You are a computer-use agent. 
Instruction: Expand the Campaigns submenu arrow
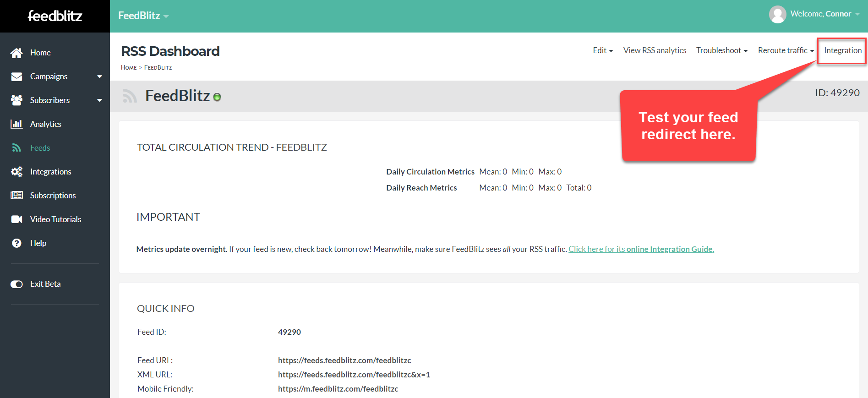(99, 76)
